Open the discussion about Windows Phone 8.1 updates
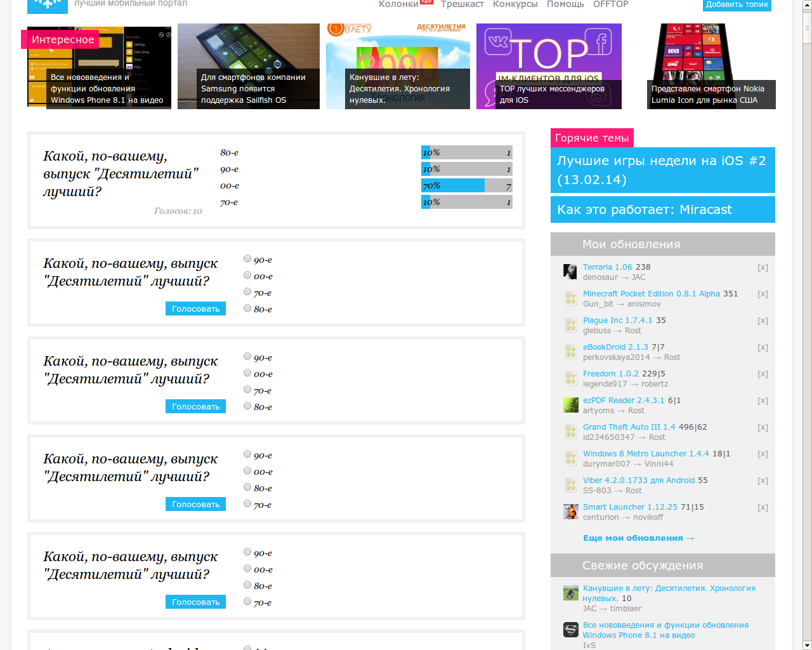812x650 pixels. pos(665,630)
